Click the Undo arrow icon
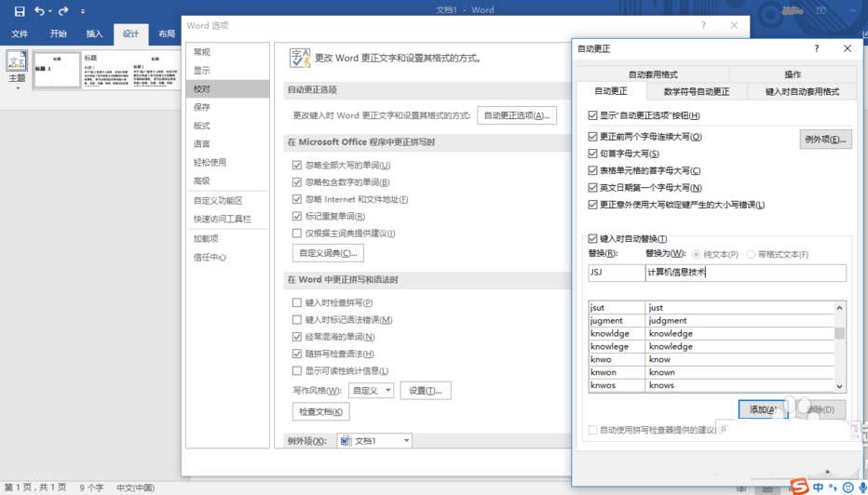The image size is (868, 495). coord(39,11)
